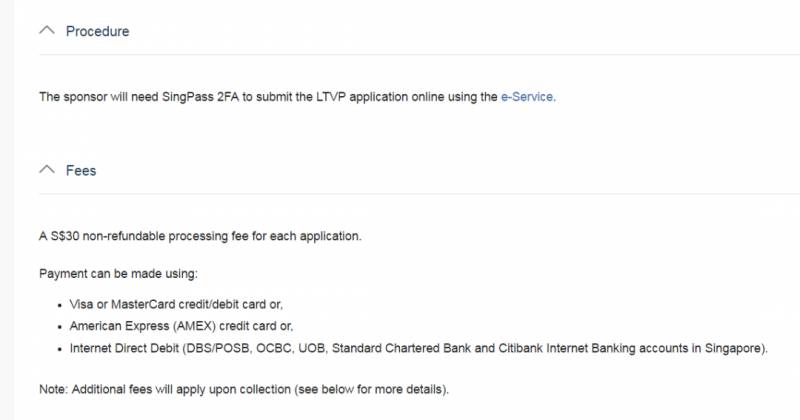Select the American Express (AMEX) list item
This screenshot has height=420, width=800.
point(187,326)
